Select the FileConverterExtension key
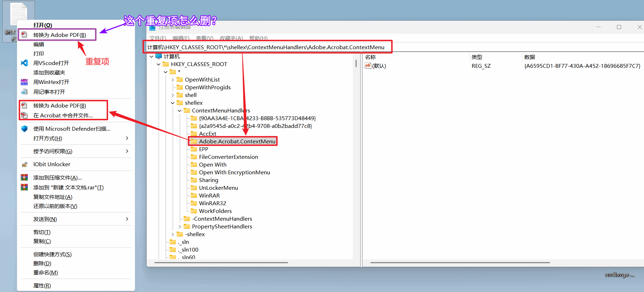 point(228,157)
